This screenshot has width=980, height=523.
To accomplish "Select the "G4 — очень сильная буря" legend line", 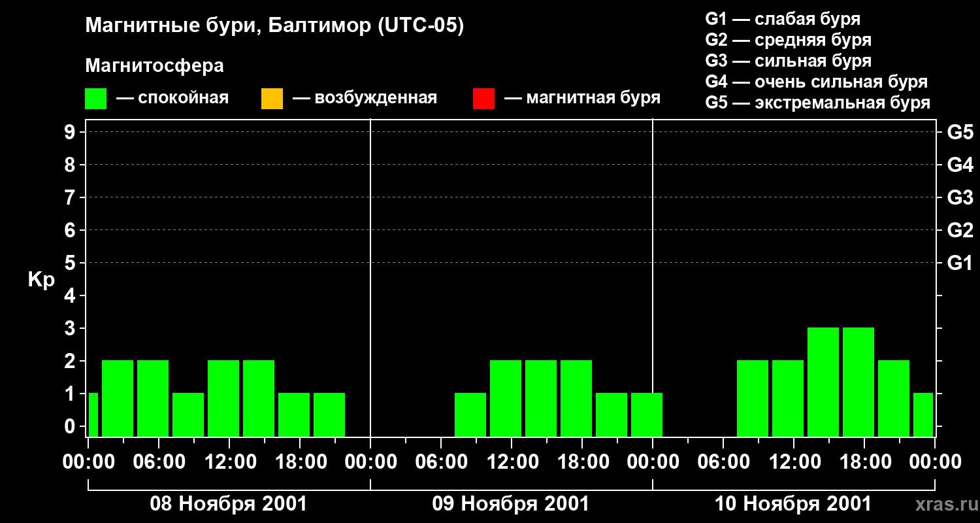I will click(x=817, y=82).
